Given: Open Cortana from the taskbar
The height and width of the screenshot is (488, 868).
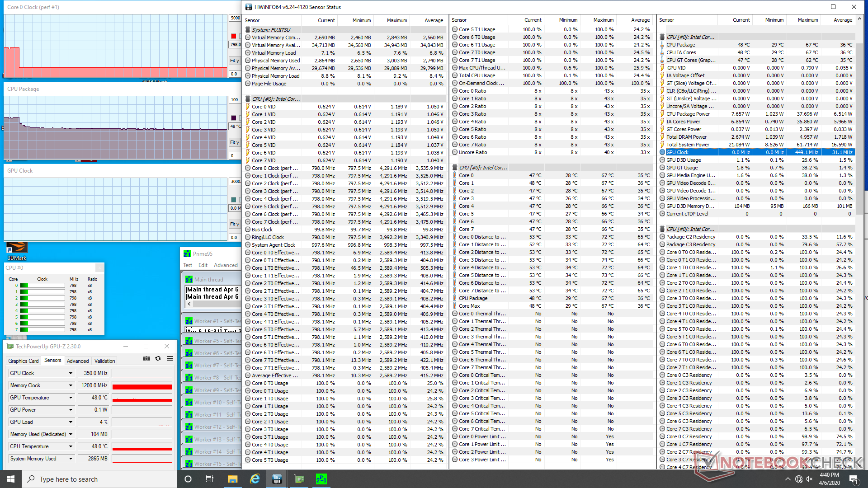Looking at the screenshot, I should point(188,479).
